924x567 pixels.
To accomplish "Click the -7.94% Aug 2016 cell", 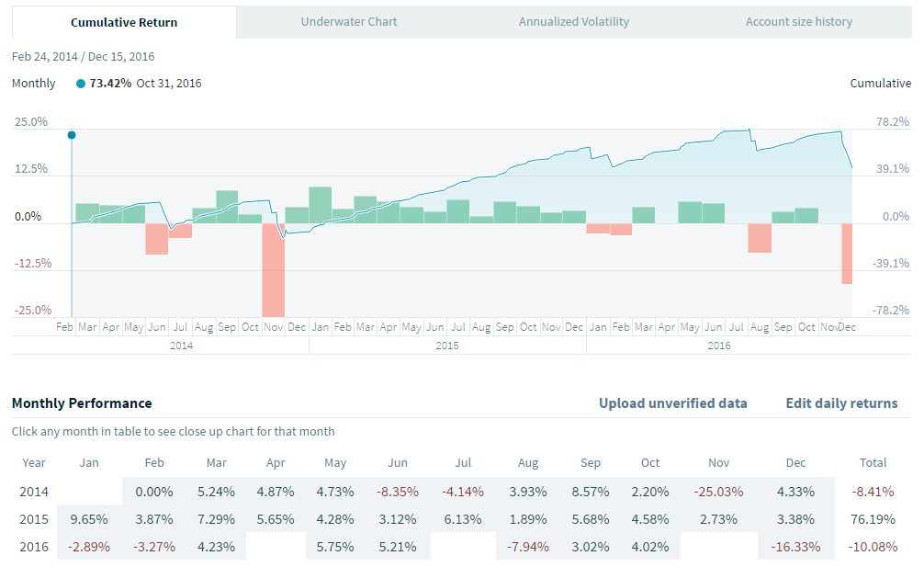I will pos(527,547).
